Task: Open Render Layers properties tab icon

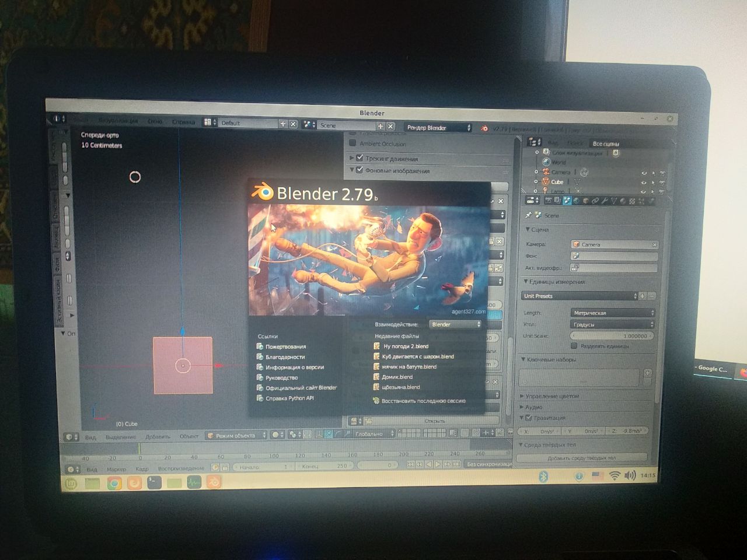Action: (x=557, y=201)
